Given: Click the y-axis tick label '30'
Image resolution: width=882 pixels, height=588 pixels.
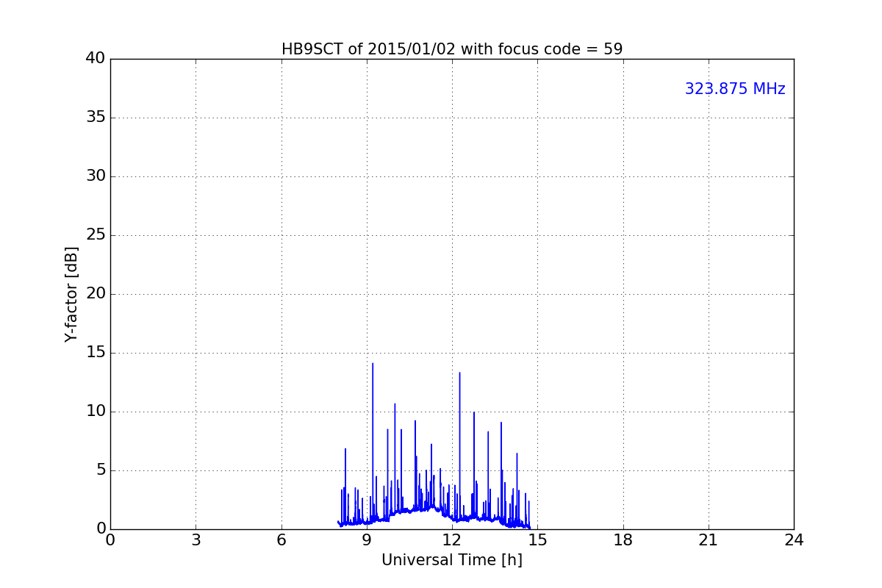Looking at the screenshot, I should [95, 176].
